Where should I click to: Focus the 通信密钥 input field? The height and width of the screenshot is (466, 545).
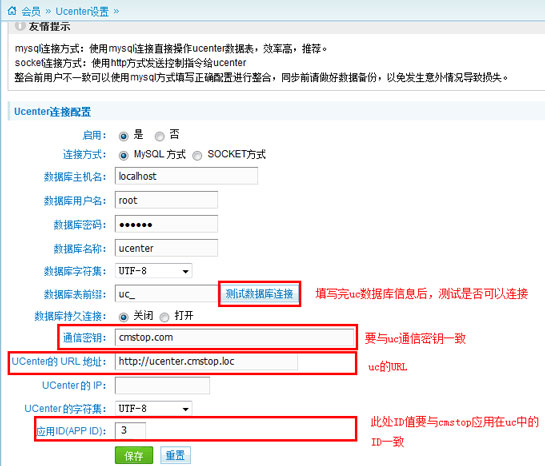tap(234, 337)
